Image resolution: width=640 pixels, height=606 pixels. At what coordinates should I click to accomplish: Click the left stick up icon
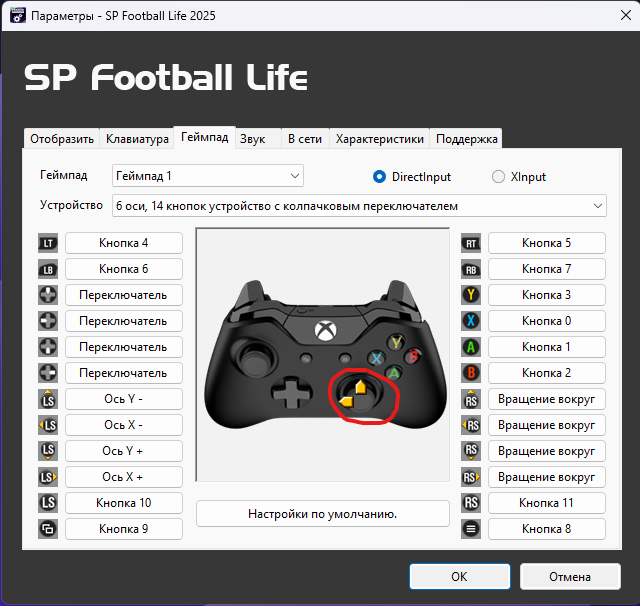pos(48,399)
